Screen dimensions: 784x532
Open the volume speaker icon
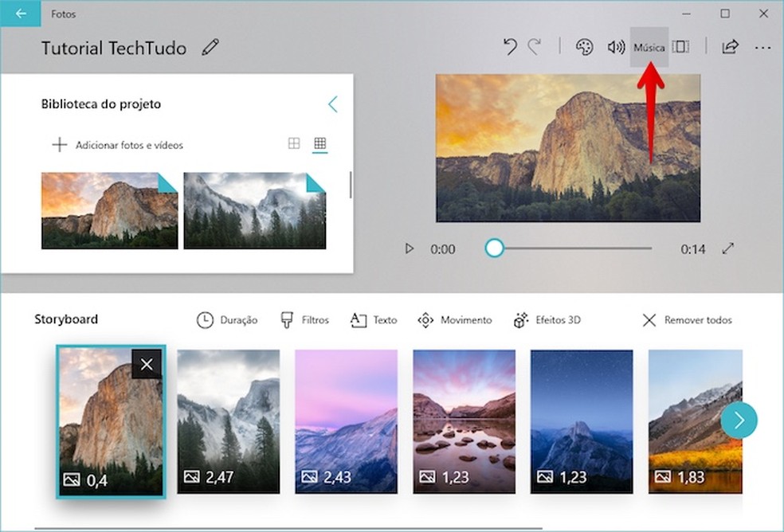coord(616,47)
